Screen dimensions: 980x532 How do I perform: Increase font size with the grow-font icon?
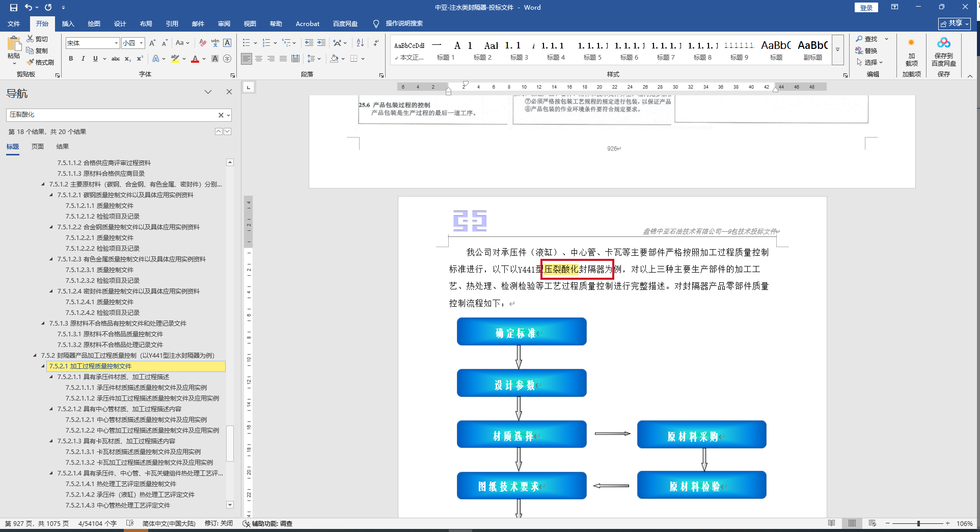152,43
